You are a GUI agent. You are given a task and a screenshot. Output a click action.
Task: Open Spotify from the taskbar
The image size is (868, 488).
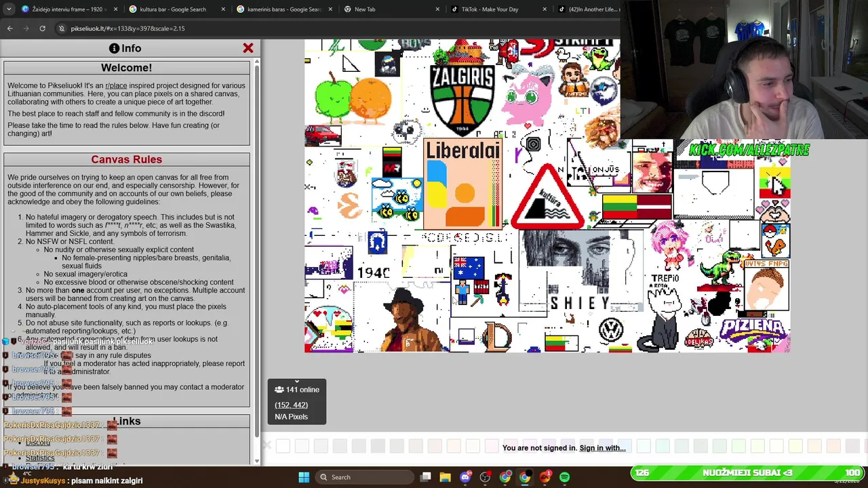point(565,477)
